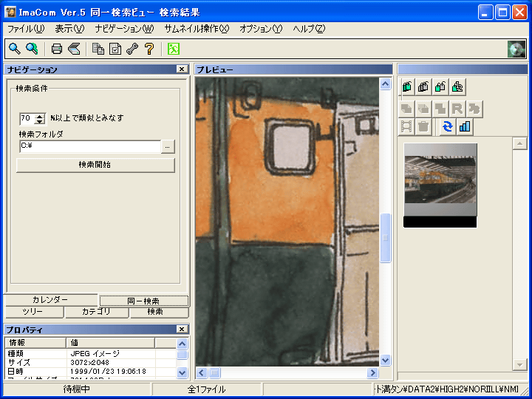
Task: Click the grayed stacked pages icon
Action: click(x=423, y=109)
